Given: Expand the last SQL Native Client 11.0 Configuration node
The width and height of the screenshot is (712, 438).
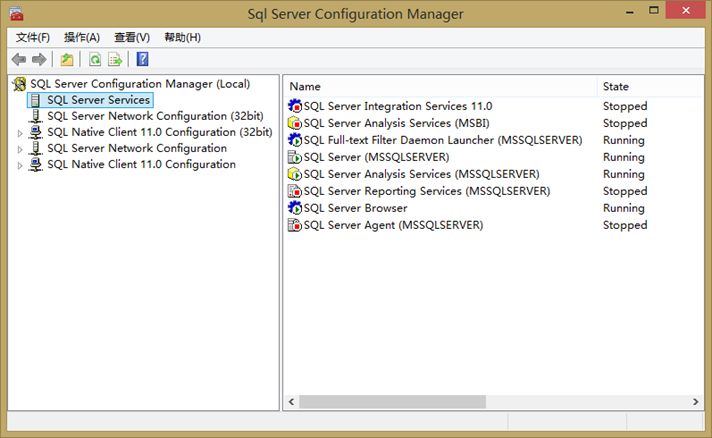Looking at the screenshot, I should pos(20,165).
